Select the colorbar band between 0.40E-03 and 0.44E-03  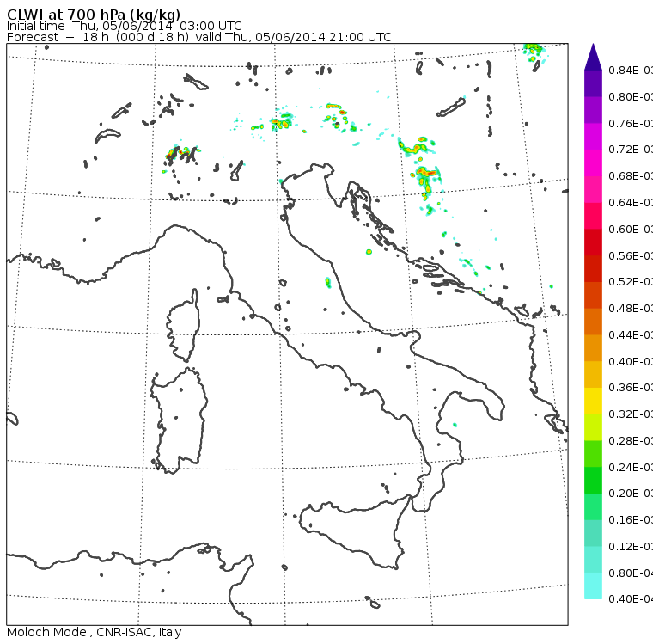[x=593, y=348]
